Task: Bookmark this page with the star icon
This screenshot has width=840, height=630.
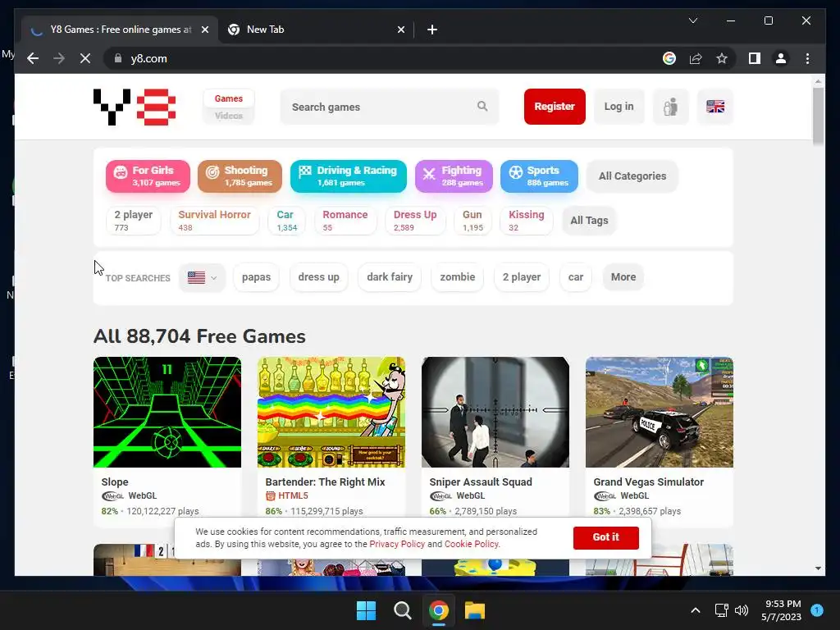Action: tap(722, 58)
